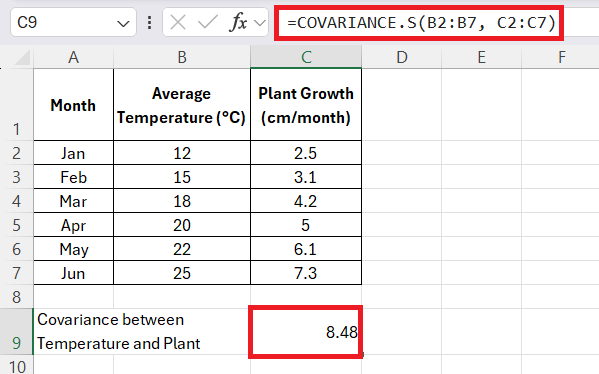Select the covariance result cell 8.48
The width and height of the screenshot is (599, 374).
306,332
